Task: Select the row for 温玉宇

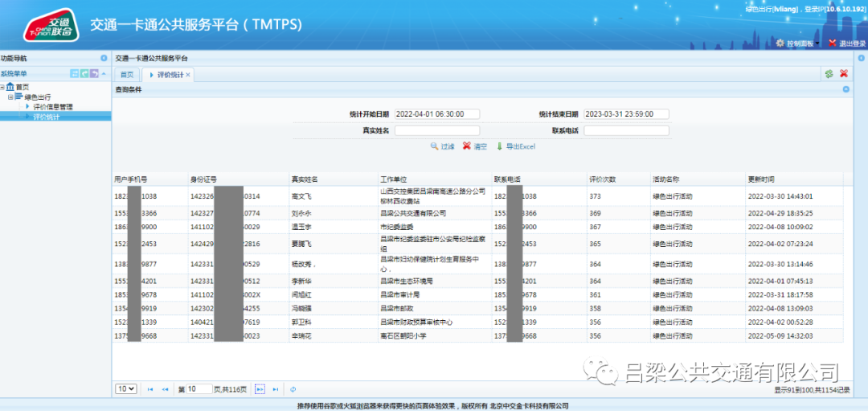Action: 477,227
